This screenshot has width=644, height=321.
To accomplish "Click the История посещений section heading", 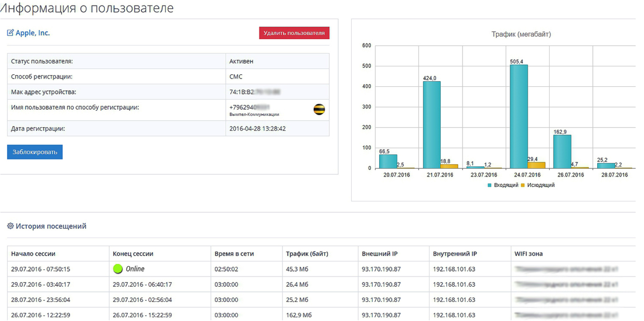I will [x=51, y=226].
